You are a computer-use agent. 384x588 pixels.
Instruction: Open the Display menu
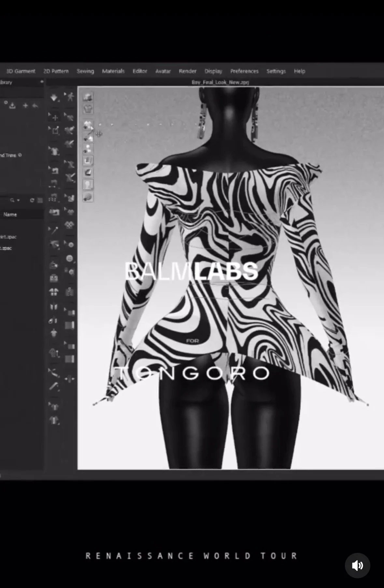pos(213,71)
